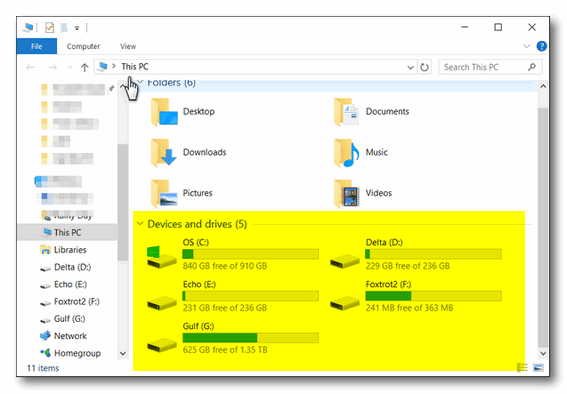Open the Videos folder
The height and width of the screenshot is (394, 567).
pyautogui.click(x=363, y=193)
